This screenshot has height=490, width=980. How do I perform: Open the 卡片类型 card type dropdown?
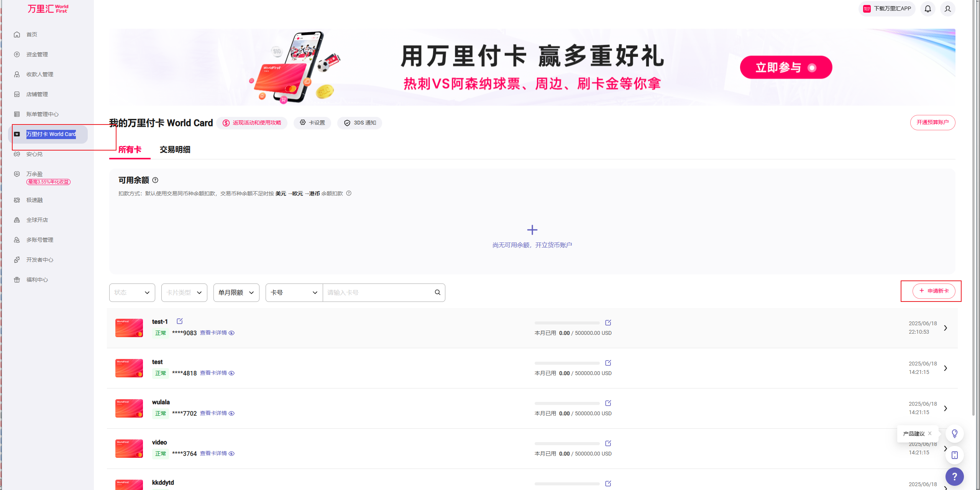pos(184,293)
